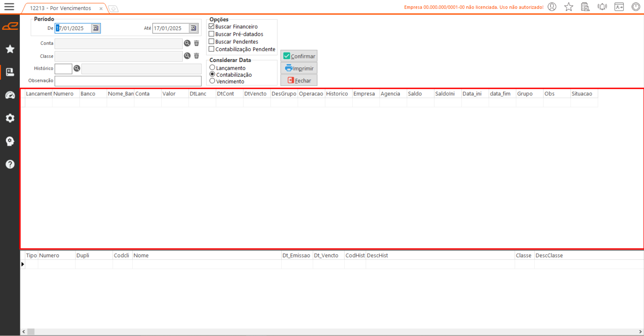Switch to the 12213 - Por Vencimentos tab

click(60, 8)
